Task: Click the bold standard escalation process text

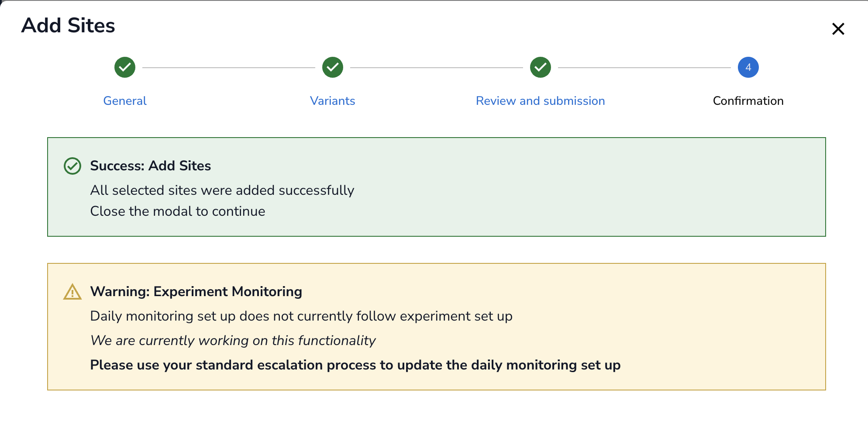Action: pos(355,365)
